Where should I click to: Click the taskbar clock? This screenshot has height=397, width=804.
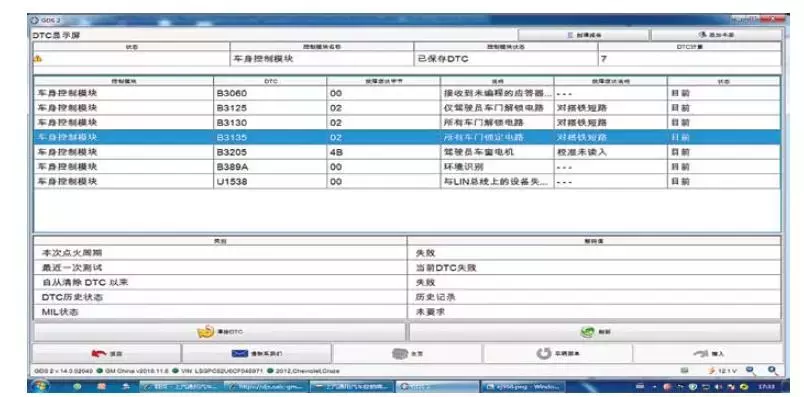pos(767,386)
